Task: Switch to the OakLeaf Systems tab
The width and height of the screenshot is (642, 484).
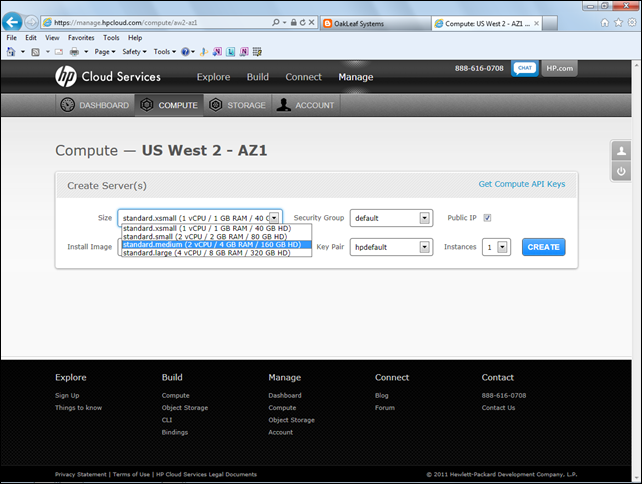Action: [x=375, y=23]
